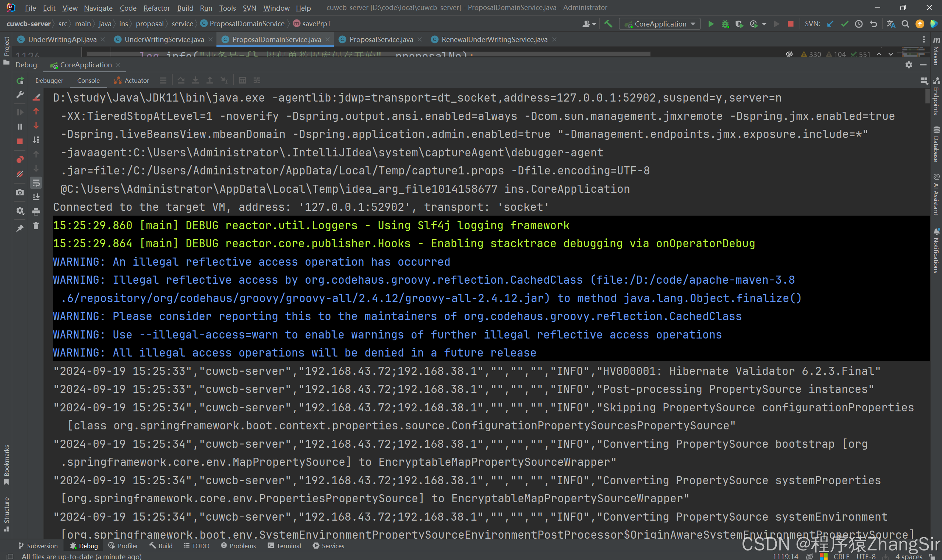Viewport: 942px width, 560px height.
Task: Open the wrench Modify Run Configuration icon
Action: (20, 94)
